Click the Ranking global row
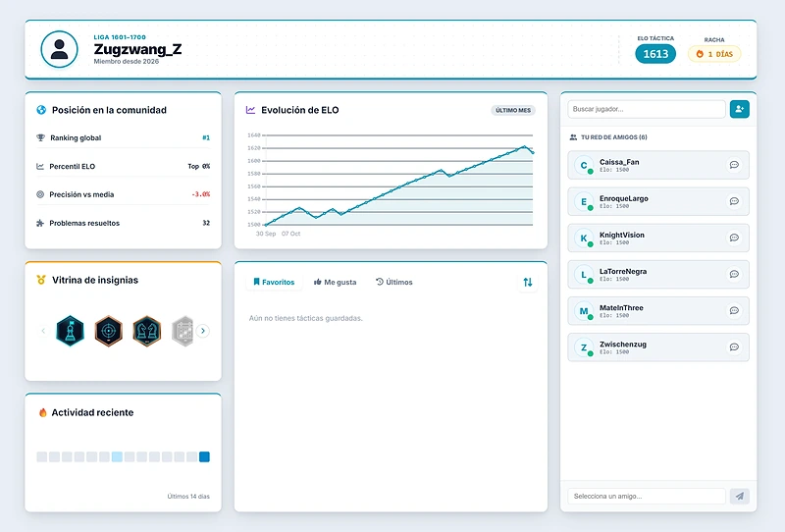785x532 pixels. 124,137
